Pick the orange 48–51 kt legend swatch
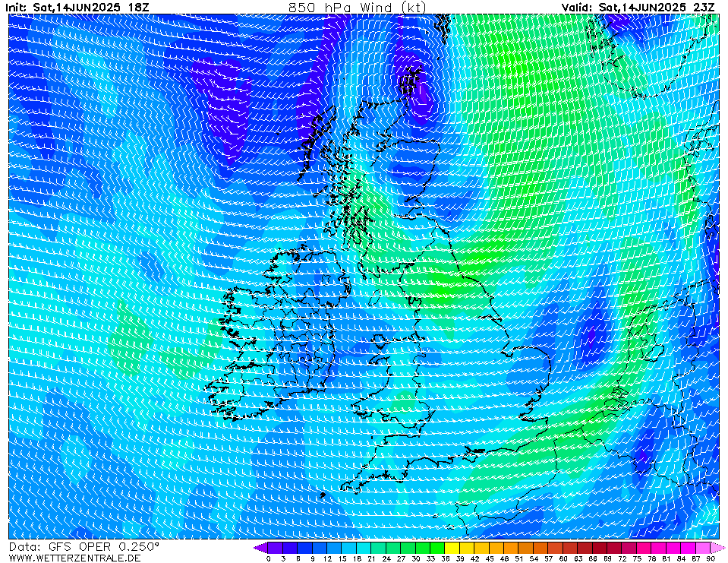The height and width of the screenshot is (563, 728). pyautogui.click(x=512, y=548)
